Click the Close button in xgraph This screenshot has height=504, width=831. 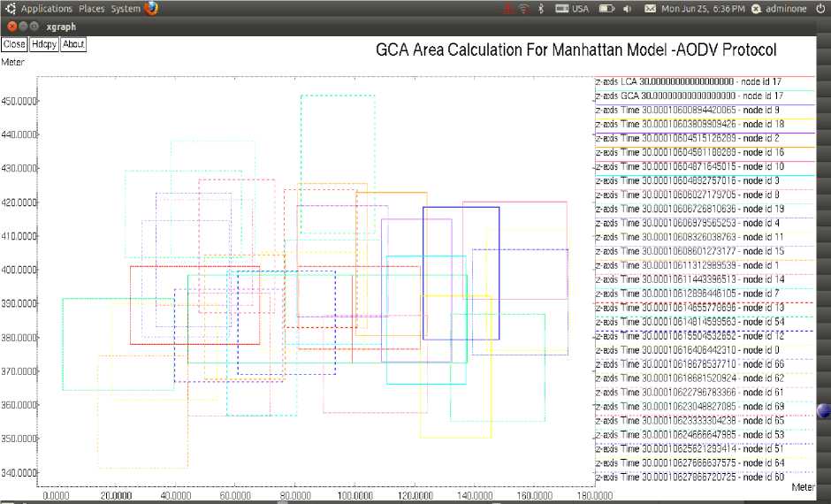click(14, 44)
